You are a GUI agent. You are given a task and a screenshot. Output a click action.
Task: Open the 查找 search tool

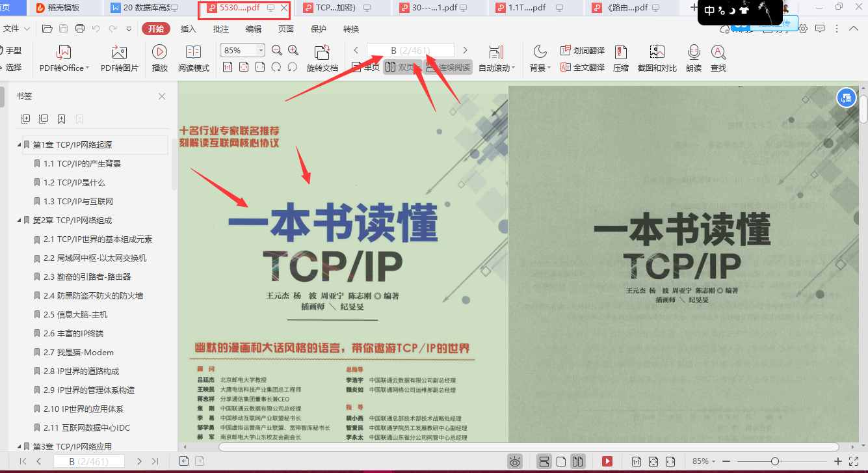coord(718,58)
